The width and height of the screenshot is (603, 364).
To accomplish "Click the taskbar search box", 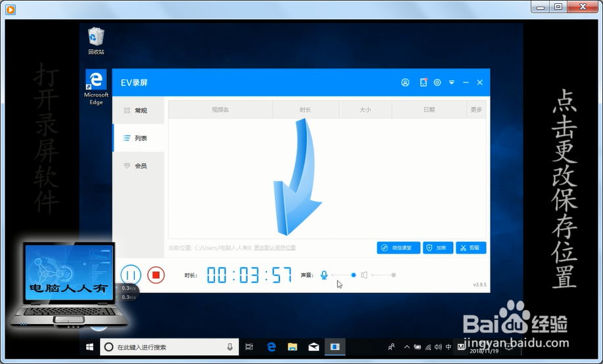I will pos(170,347).
